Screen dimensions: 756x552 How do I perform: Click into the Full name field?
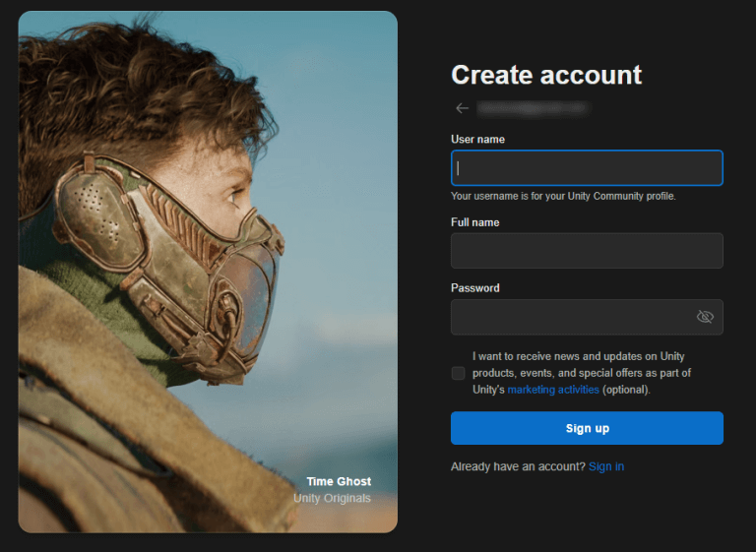coord(587,251)
